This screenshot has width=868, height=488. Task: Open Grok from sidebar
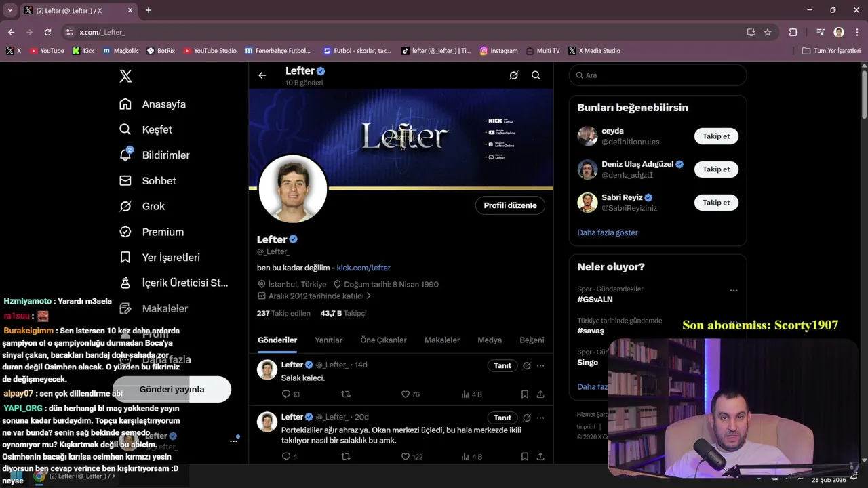pyautogui.click(x=142, y=206)
